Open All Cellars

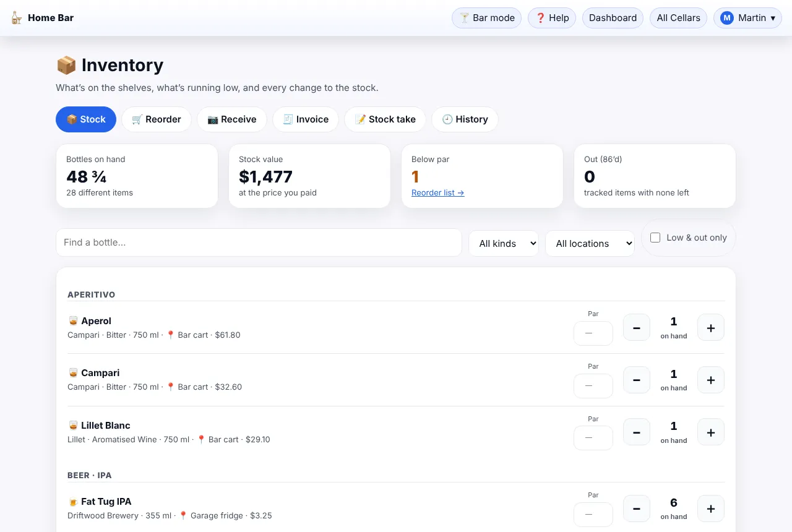pyautogui.click(x=678, y=18)
